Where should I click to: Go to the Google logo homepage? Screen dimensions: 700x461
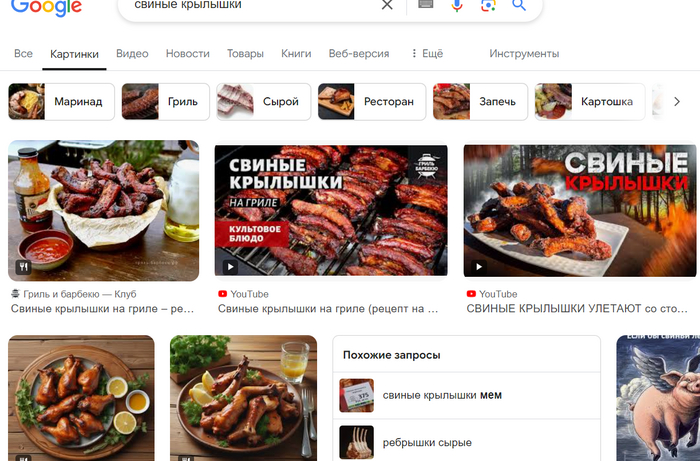coord(46,7)
